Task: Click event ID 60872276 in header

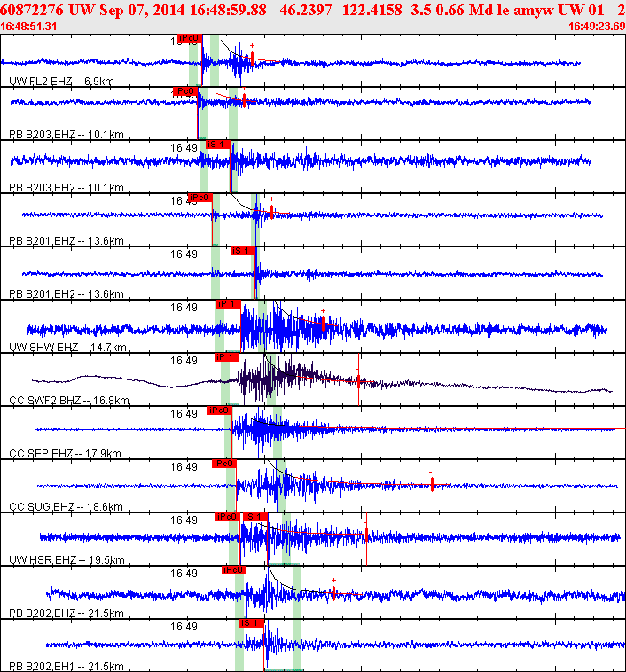Action: (32, 10)
